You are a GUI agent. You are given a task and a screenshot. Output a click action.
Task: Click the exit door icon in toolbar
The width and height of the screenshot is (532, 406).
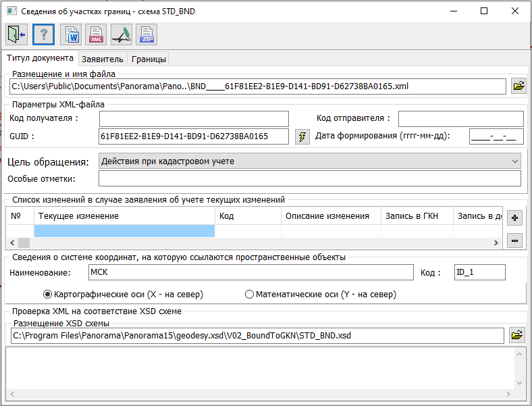tap(16, 34)
